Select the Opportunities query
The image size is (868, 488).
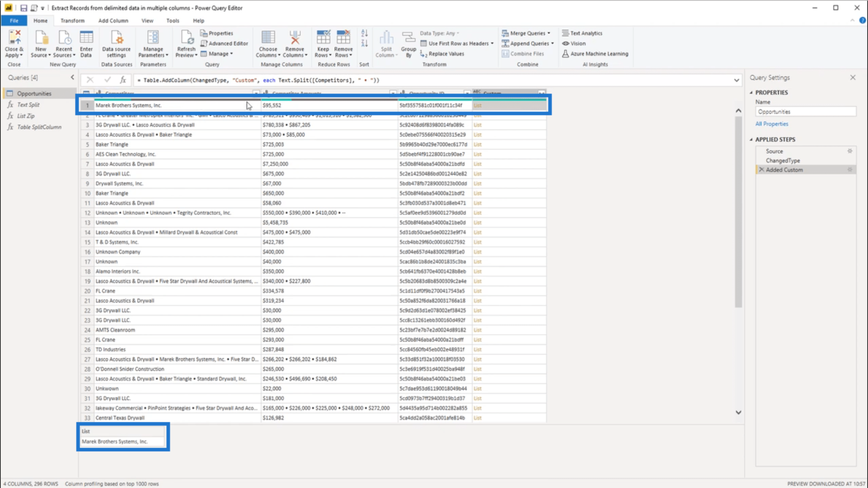34,93
